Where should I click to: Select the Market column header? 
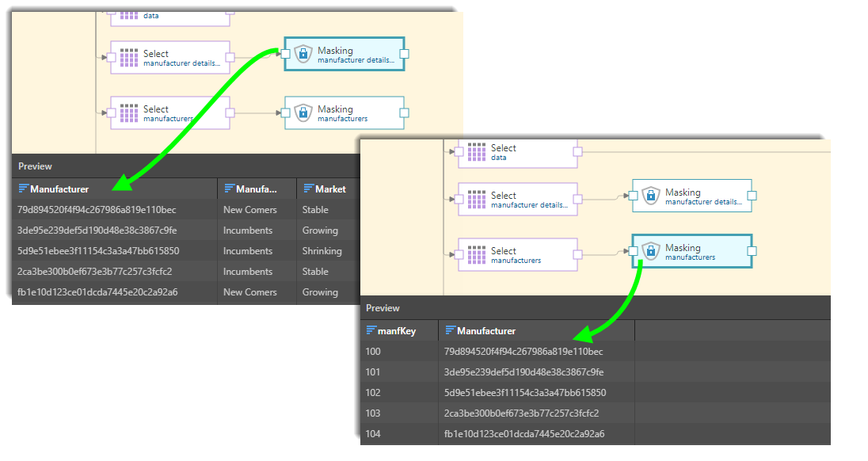pyautogui.click(x=330, y=189)
